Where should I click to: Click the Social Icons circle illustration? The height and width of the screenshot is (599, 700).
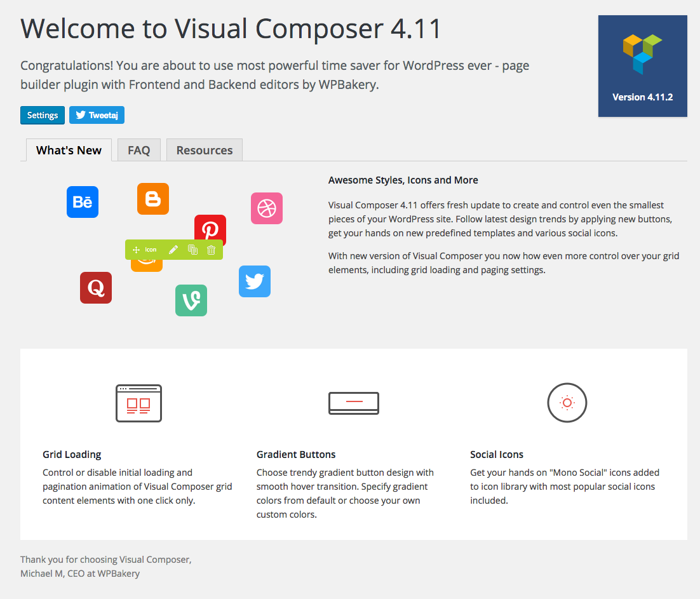pyautogui.click(x=567, y=403)
